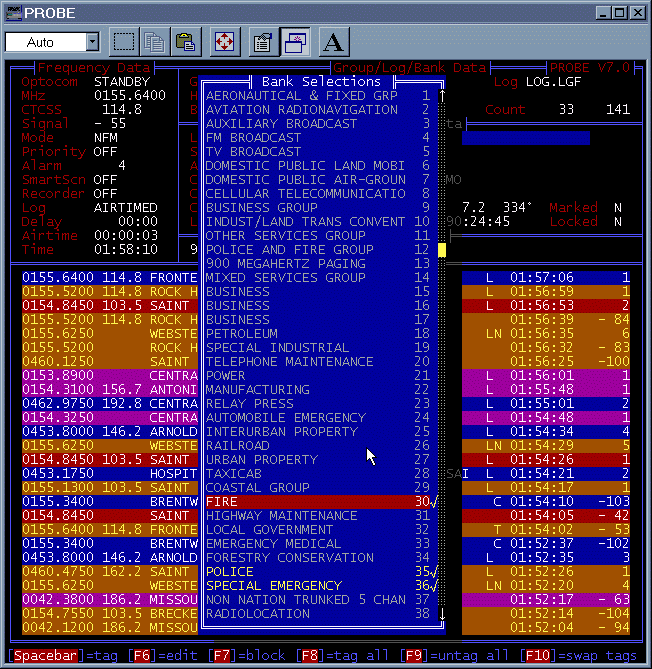The image size is (652, 669).
Task: Click the [F10]=swap tags shortcut
Action: tap(578, 655)
